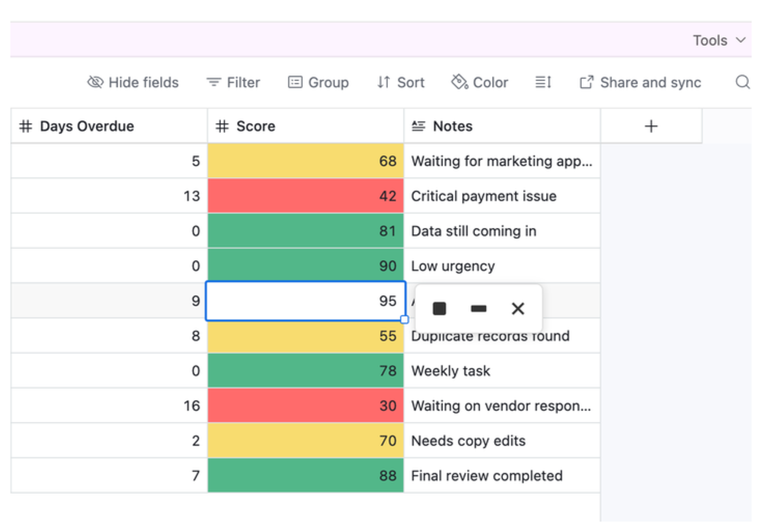Add a new field with plus icon
The image size is (762, 532).
pyautogui.click(x=651, y=126)
